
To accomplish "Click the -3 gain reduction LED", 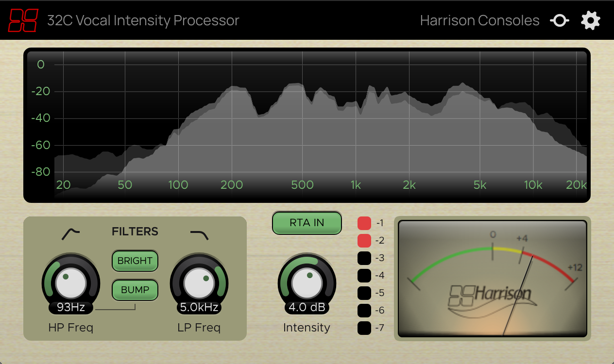I will tap(364, 258).
